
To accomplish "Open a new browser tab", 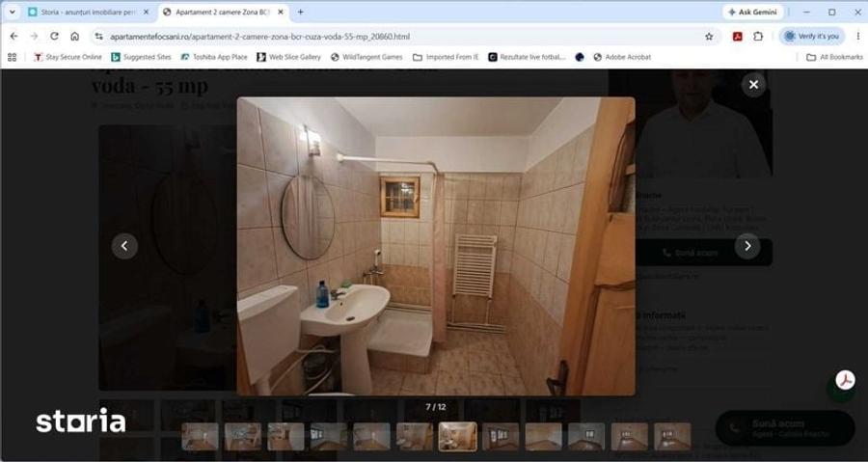I will pos(300,12).
